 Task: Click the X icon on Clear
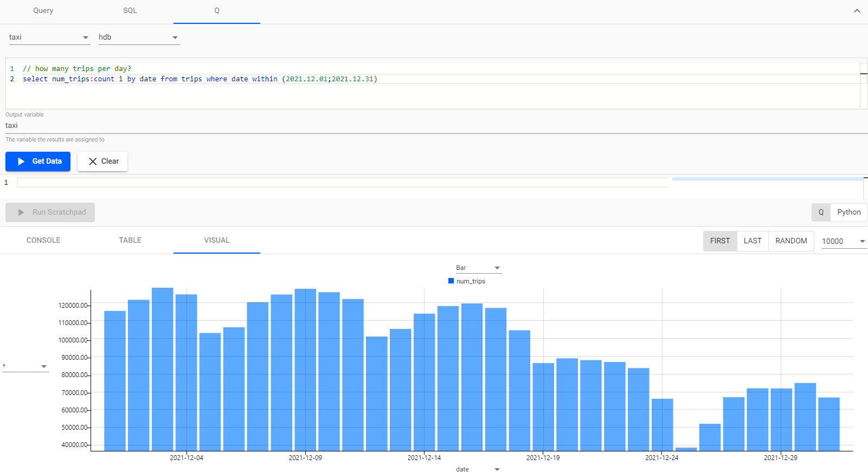pyautogui.click(x=93, y=161)
